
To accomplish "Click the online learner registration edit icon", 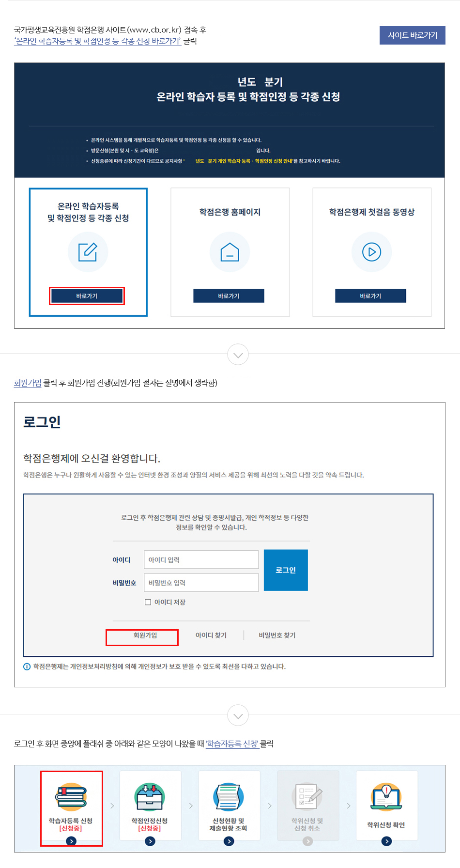I will click(x=88, y=252).
